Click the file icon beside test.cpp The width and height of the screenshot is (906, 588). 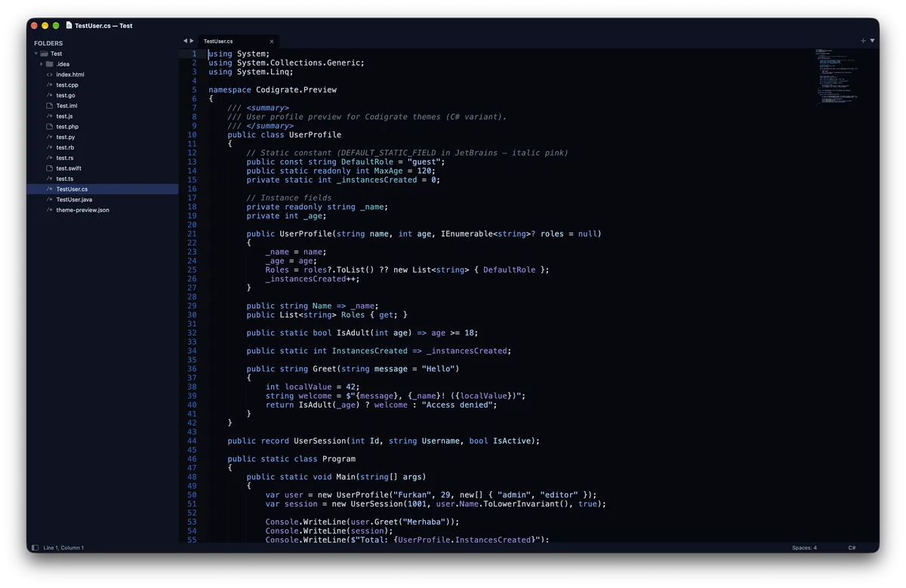click(x=50, y=85)
